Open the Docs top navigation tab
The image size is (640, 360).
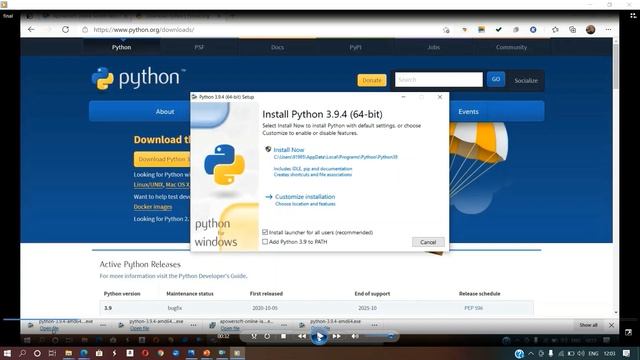(277, 47)
